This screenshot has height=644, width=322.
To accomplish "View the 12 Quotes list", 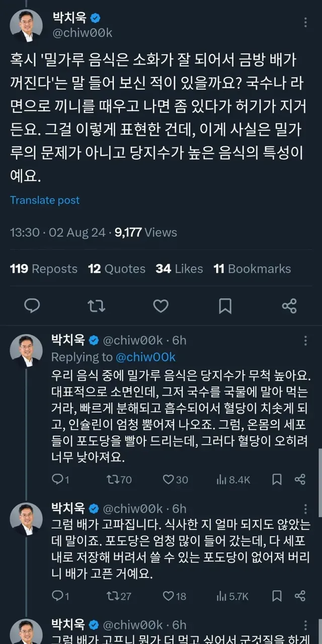I will click(x=116, y=269).
